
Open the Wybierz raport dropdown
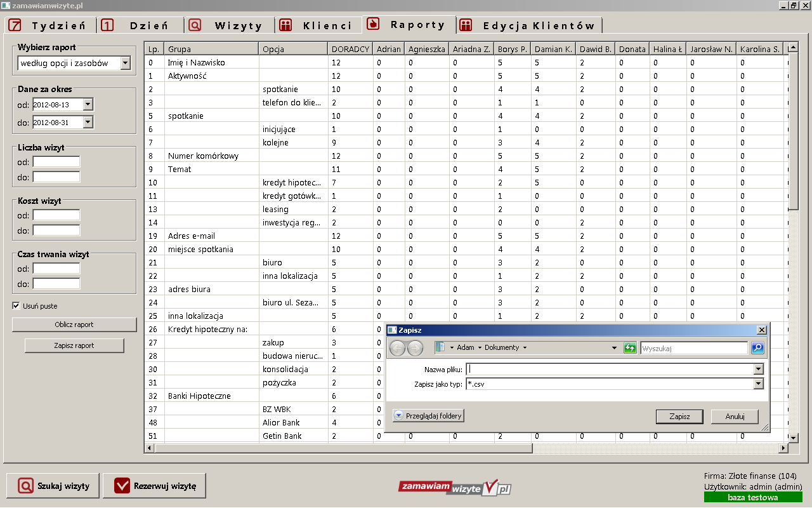pyautogui.click(x=125, y=63)
